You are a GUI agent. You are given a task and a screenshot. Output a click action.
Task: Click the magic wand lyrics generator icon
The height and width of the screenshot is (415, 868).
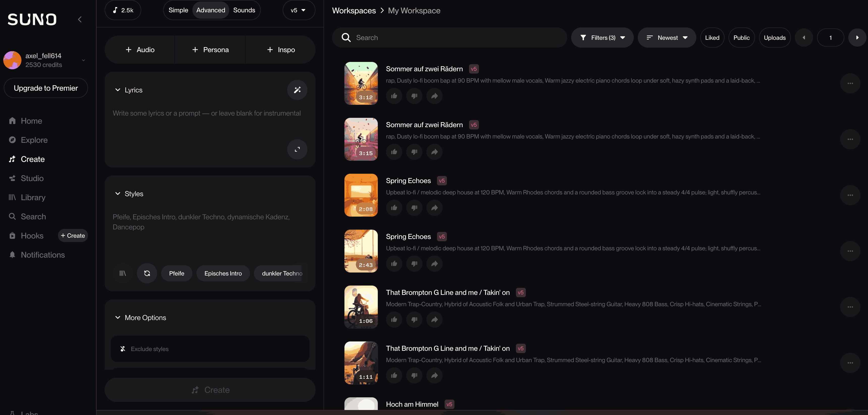pyautogui.click(x=297, y=90)
